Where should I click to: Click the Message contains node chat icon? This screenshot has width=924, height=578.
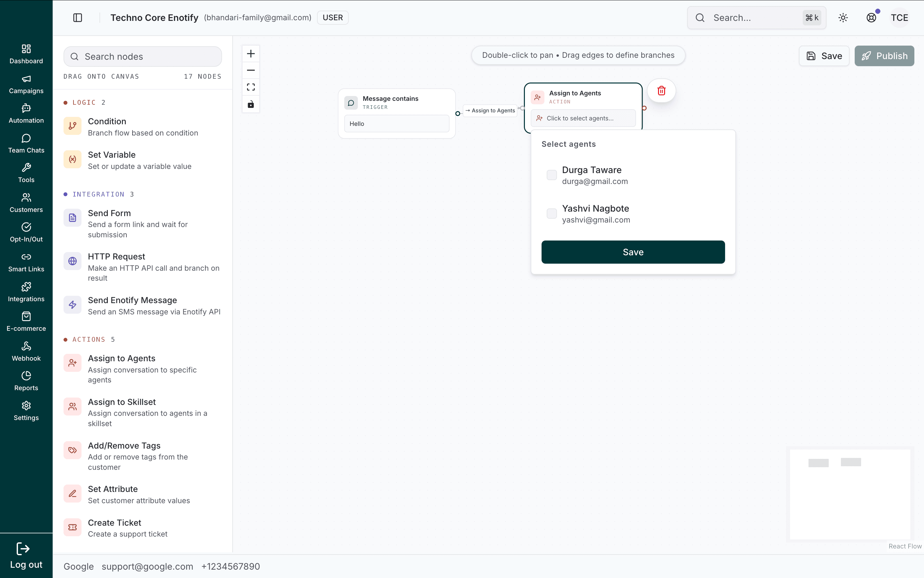click(351, 103)
